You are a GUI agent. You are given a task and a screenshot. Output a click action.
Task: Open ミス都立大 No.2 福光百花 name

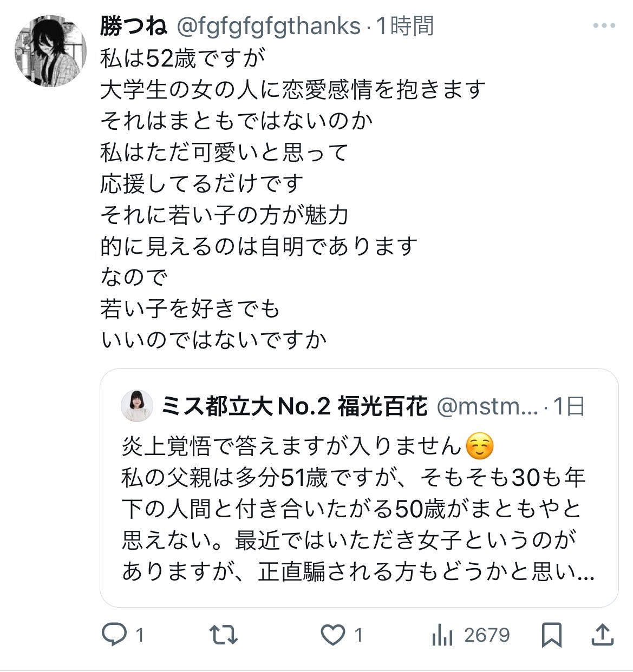295,406
